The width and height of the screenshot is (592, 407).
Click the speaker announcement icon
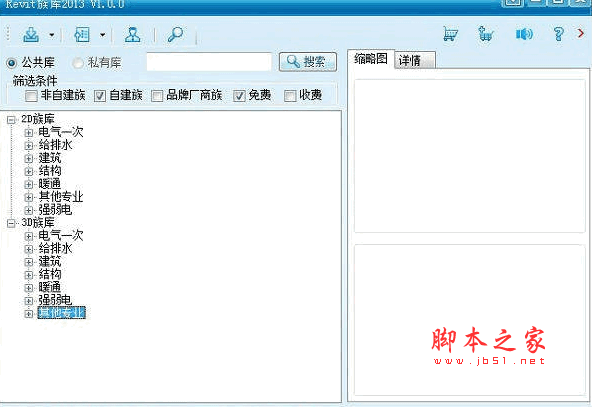coord(524,34)
